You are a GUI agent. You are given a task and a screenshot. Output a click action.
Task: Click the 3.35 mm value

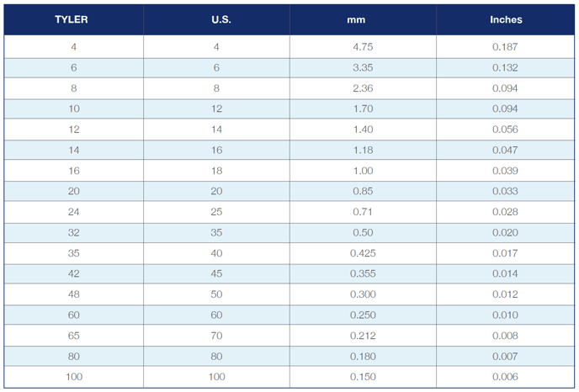363,68
